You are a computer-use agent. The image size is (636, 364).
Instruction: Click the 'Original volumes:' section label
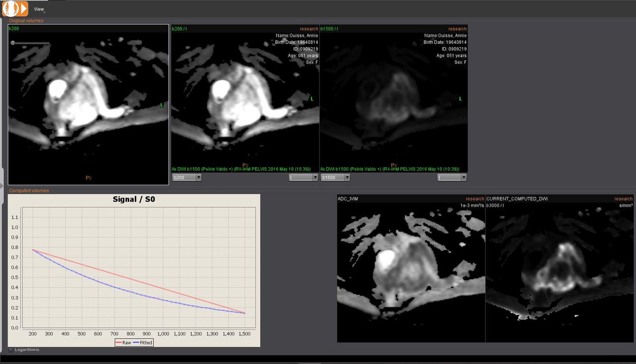27,21
